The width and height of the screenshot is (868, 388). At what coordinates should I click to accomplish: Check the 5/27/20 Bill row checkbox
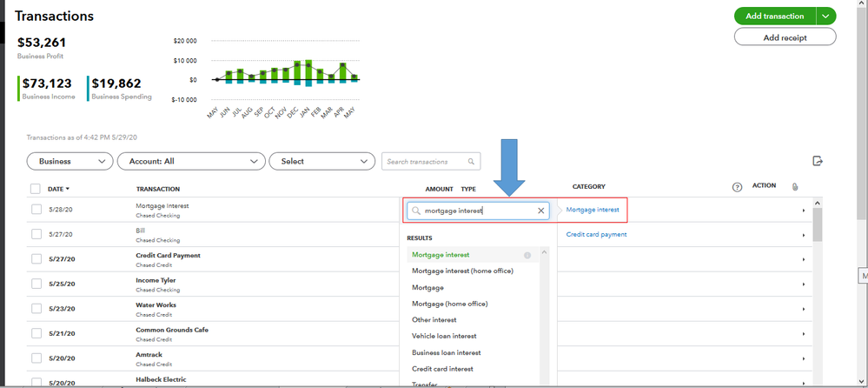[x=36, y=235]
